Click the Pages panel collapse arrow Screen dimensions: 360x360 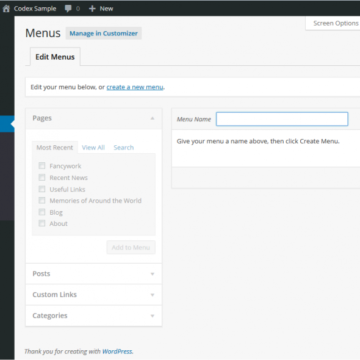coord(152,118)
